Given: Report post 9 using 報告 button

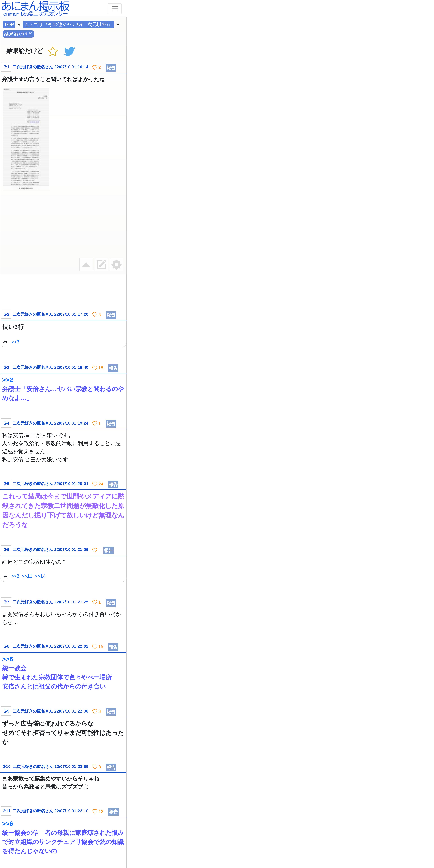Looking at the screenshot, I should tap(111, 712).
